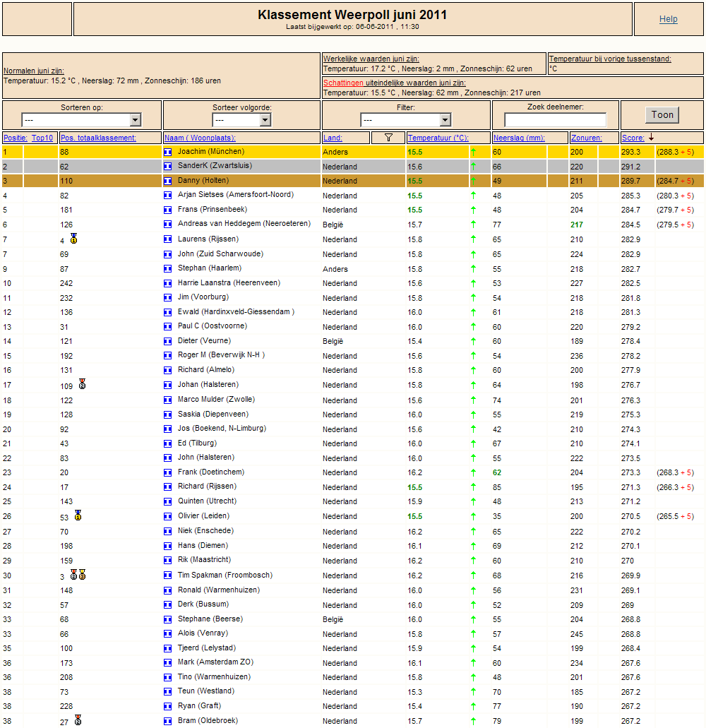The height and width of the screenshot is (728, 706).
Task: Click the info icon beside Joachim (München)
Action: (167, 152)
